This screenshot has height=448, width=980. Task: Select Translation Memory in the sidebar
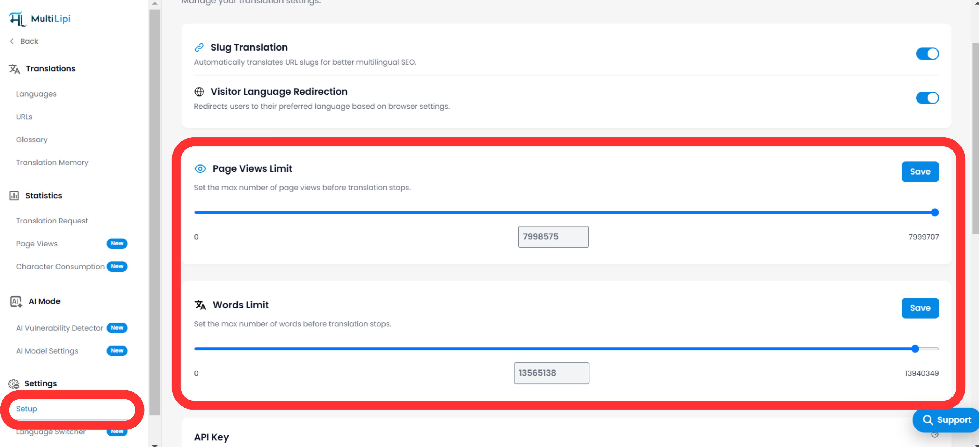pyautogui.click(x=52, y=162)
